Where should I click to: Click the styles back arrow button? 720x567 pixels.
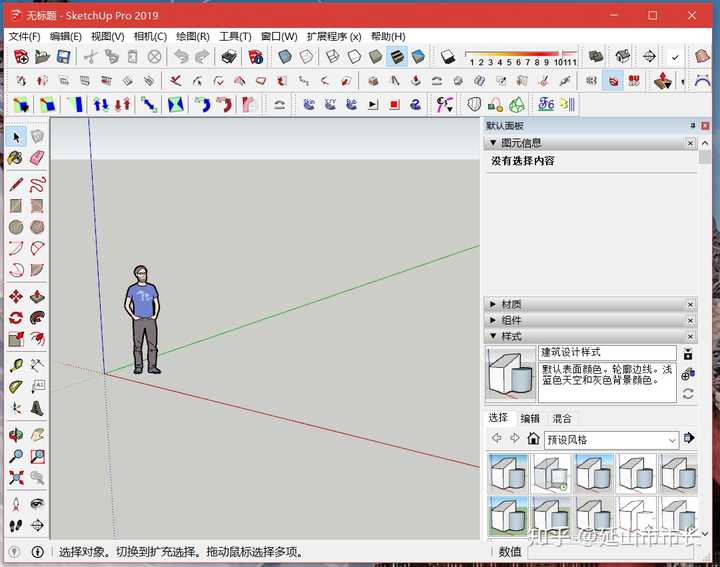coord(496,438)
